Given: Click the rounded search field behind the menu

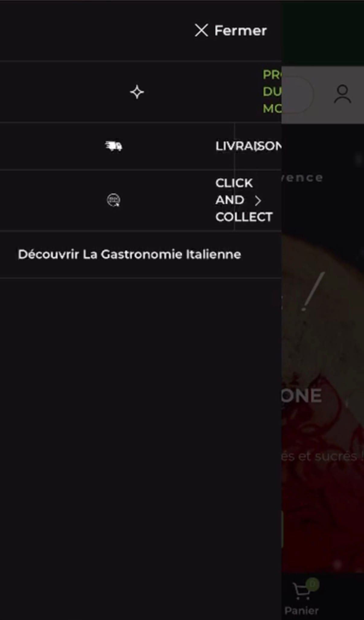Looking at the screenshot, I should click(x=297, y=95).
